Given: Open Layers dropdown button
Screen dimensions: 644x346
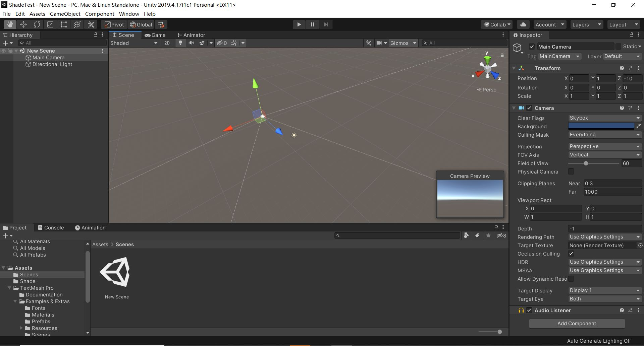Looking at the screenshot, I should click(586, 24).
